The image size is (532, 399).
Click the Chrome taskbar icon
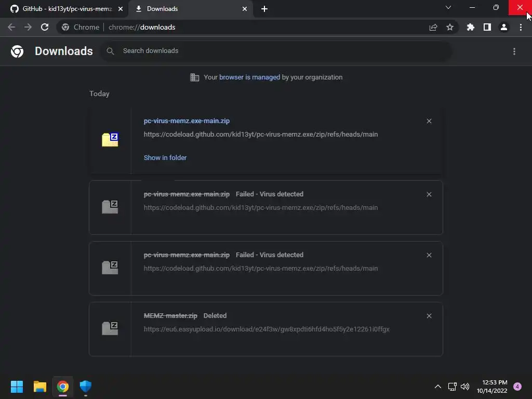point(63,387)
